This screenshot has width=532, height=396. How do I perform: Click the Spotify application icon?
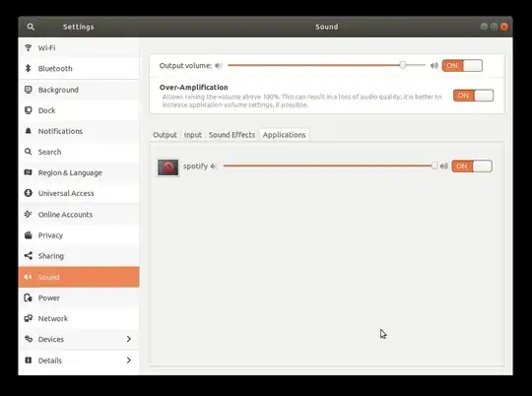point(167,167)
